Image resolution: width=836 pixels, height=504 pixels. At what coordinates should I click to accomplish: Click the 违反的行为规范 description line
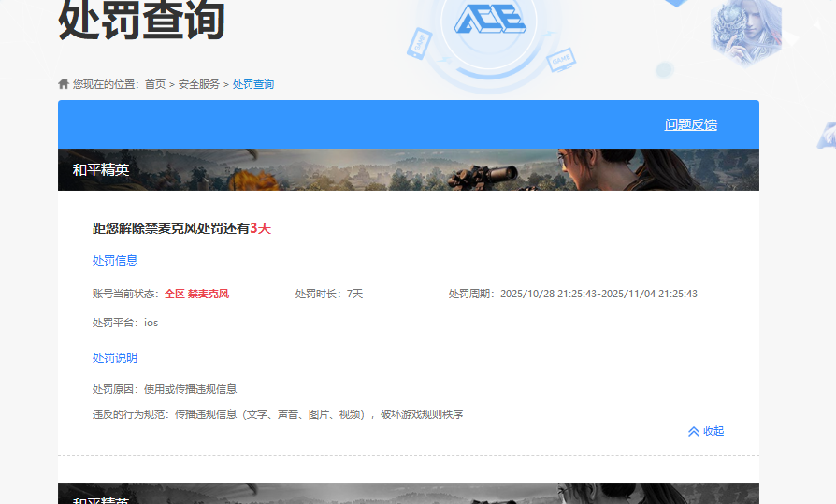[278, 414]
